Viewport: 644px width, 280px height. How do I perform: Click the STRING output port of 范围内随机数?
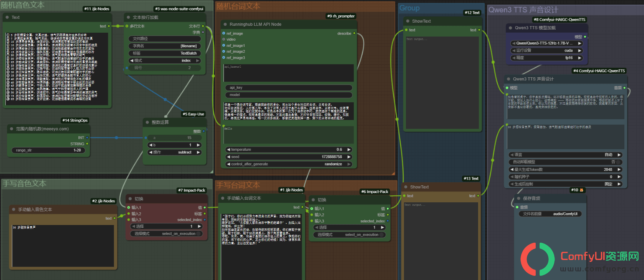click(87, 143)
